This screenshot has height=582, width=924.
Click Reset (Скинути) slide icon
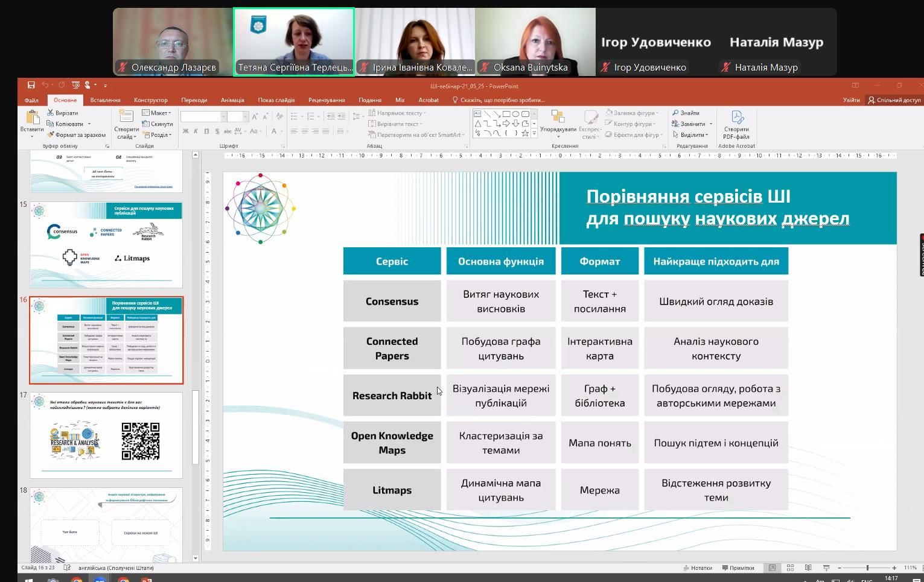click(158, 124)
